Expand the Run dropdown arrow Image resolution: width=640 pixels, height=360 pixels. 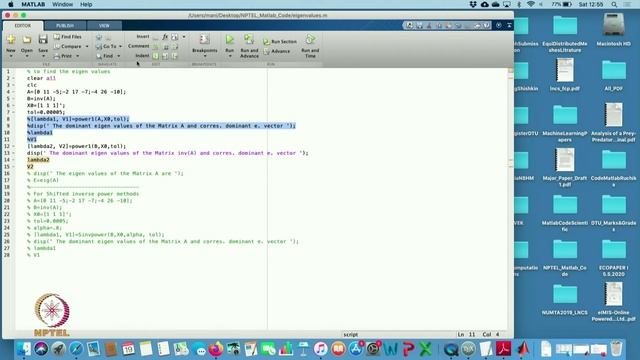tap(230, 56)
